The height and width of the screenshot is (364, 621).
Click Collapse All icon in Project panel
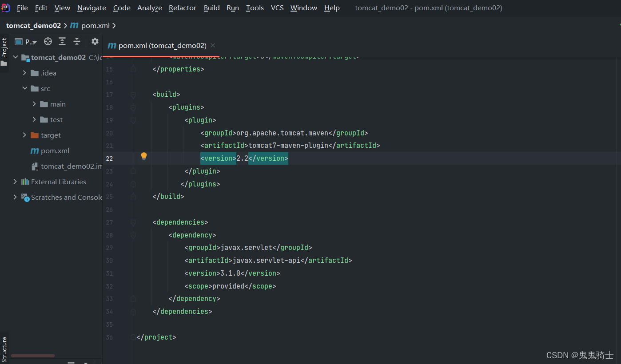coord(77,41)
